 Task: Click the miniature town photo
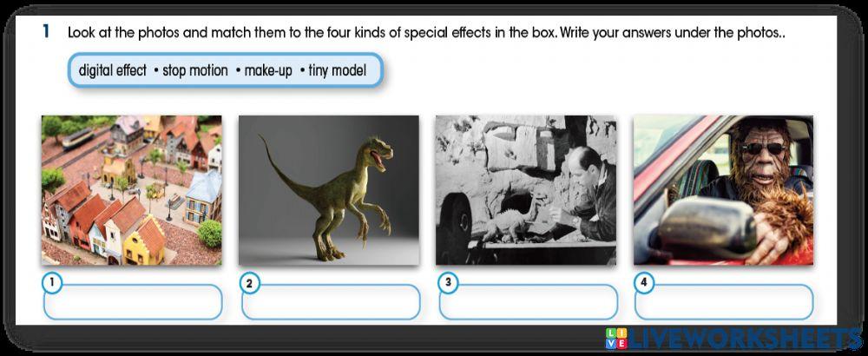point(131,190)
